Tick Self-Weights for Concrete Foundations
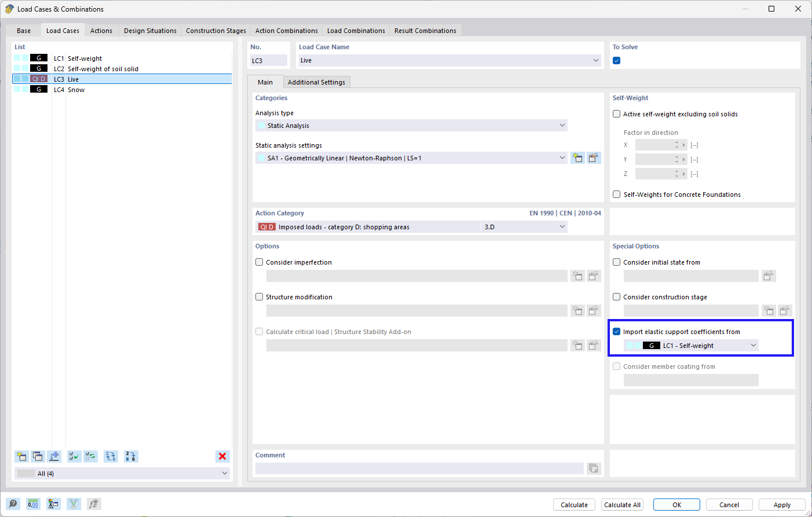812x517 pixels. coord(617,195)
